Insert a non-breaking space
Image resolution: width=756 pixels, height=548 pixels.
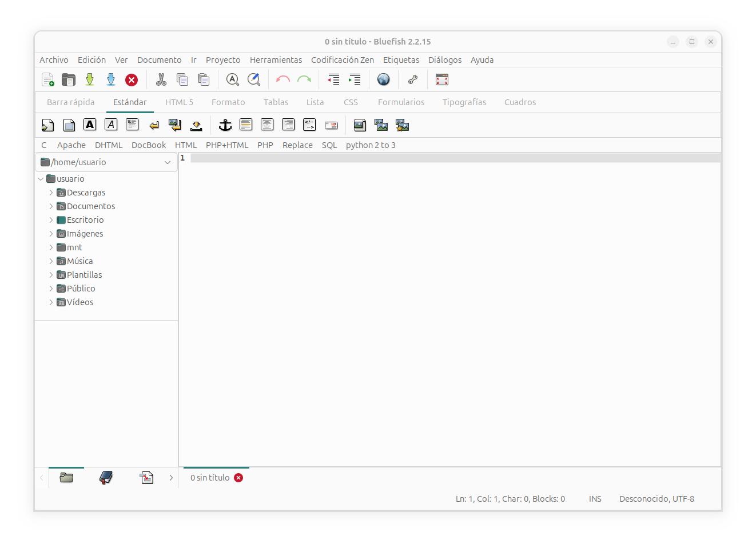(x=196, y=126)
